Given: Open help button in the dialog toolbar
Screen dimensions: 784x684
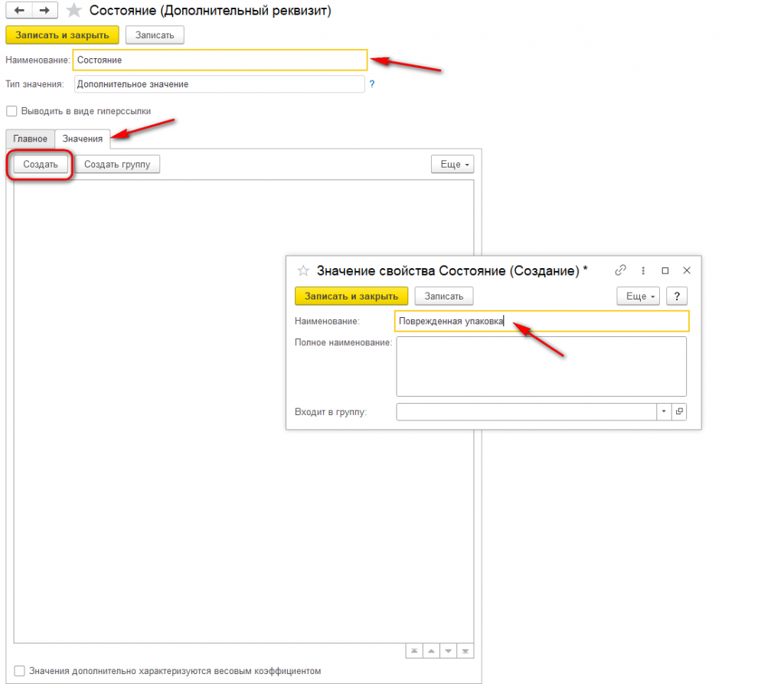Looking at the screenshot, I should click(x=677, y=296).
